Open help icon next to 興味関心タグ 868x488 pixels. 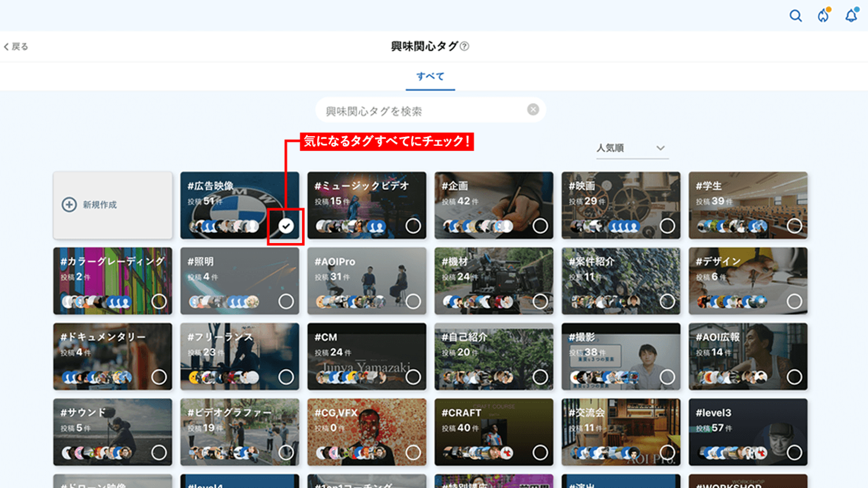click(x=464, y=46)
